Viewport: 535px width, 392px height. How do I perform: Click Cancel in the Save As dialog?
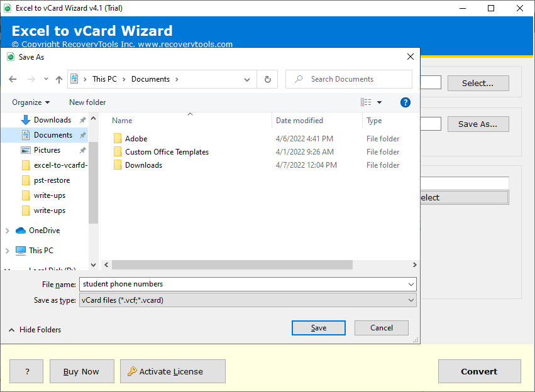[382, 328]
